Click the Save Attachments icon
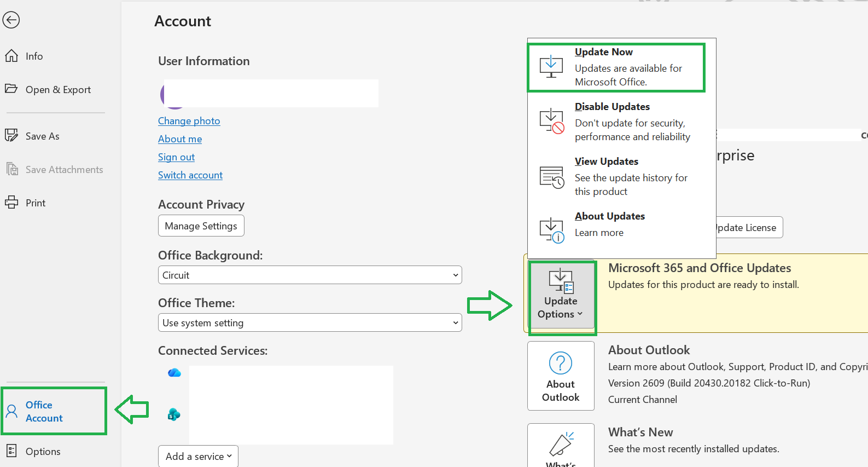The width and height of the screenshot is (868, 467). coord(11,169)
